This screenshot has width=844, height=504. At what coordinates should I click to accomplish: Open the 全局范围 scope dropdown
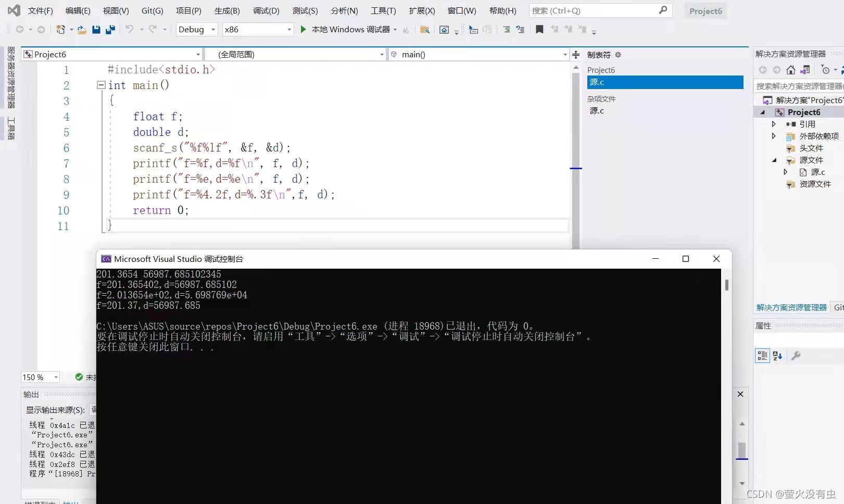296,54
